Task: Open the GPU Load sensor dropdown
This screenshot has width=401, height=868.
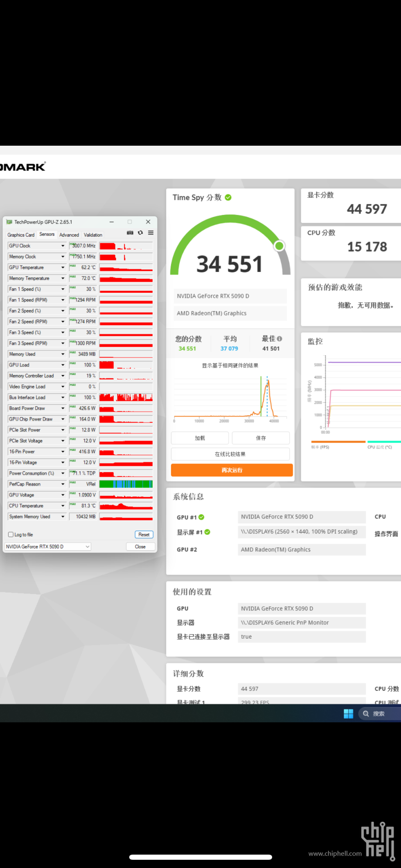Action: click(63, 365)
